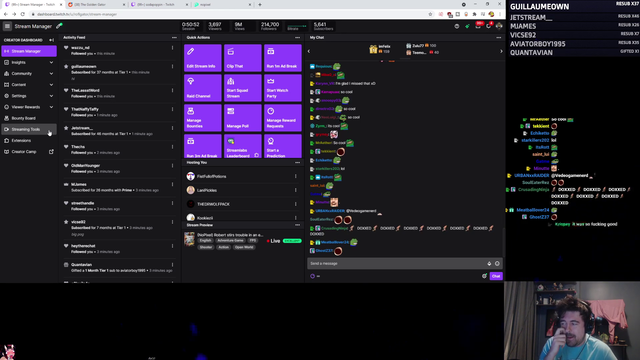Open Stream Preview panel options menu

pos(298,225)
